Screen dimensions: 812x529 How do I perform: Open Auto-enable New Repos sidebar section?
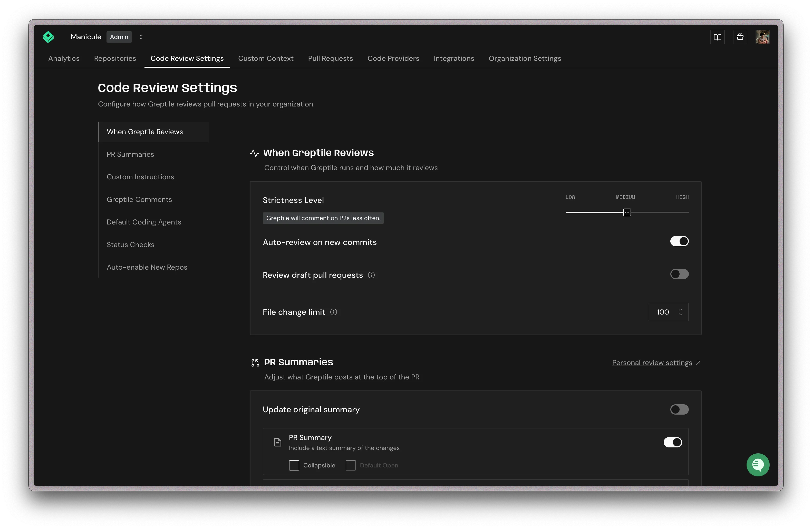pos(147,267)
